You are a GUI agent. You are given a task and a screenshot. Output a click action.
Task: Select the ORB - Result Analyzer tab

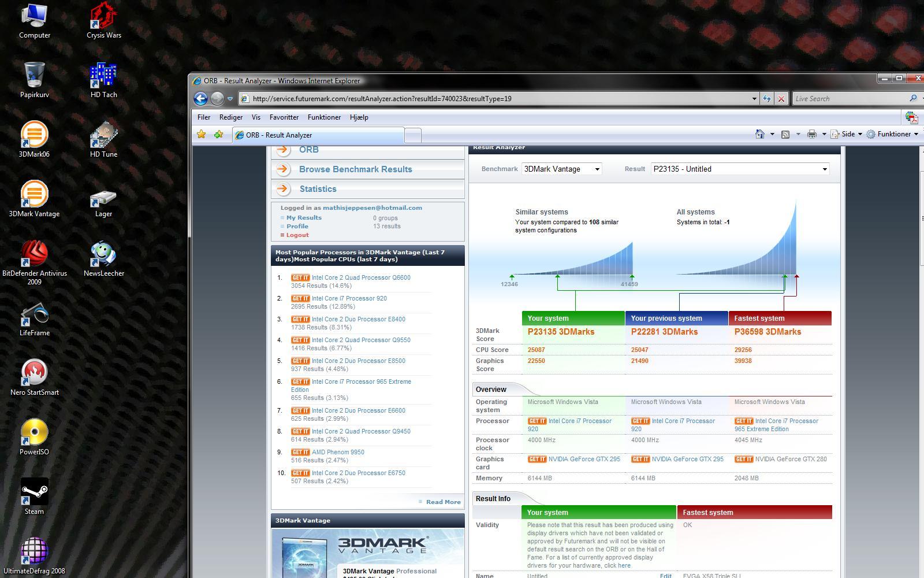318,135
